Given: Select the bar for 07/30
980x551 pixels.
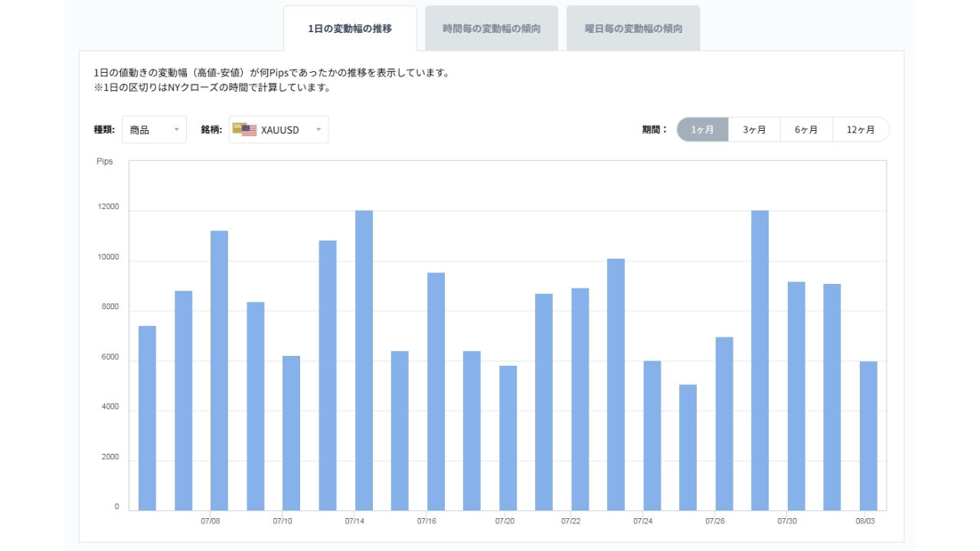Looking at the screenshot, I should click(796, 396).
